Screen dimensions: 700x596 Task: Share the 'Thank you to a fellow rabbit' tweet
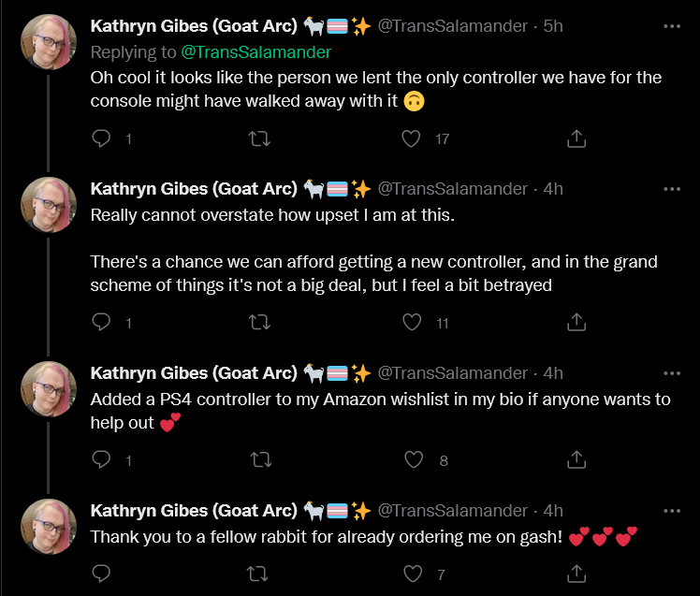[x=576, y=574]
